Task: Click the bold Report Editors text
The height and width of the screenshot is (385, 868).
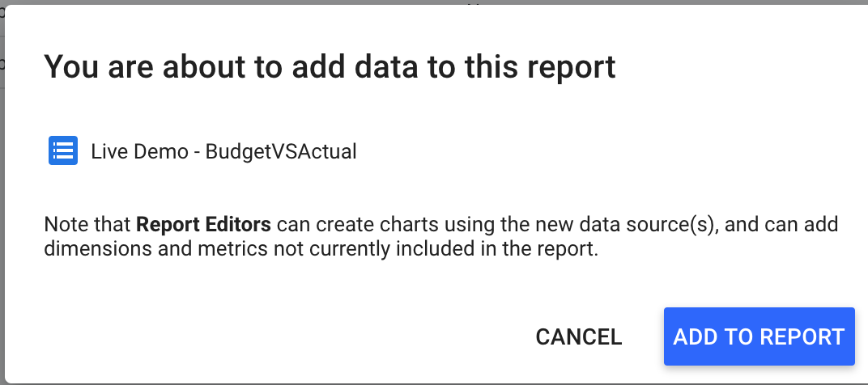Action: [x=204, y=225]
